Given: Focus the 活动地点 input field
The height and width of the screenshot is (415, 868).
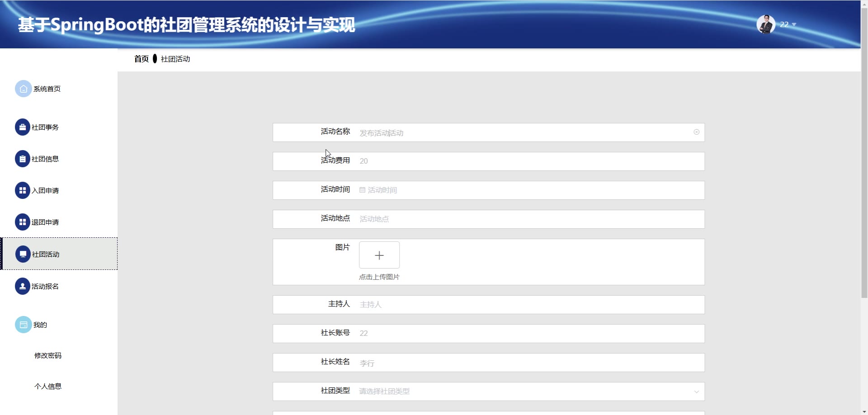Looking at the screenshot, I should pos(529,219).
